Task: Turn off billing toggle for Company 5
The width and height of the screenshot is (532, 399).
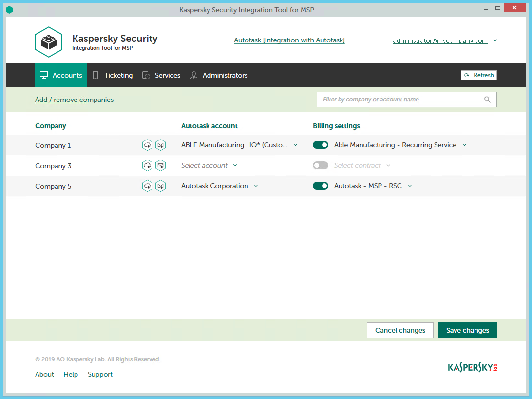Action: pos(321,186)
